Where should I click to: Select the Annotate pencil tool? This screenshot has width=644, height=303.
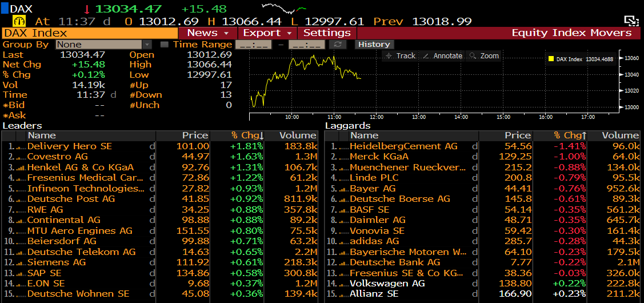point(443,56)
